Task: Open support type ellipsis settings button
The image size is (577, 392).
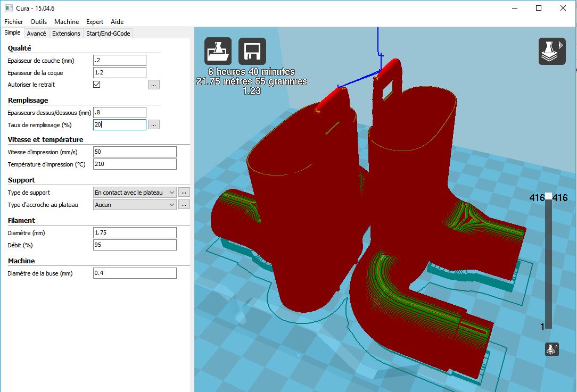Action: [x=184, y=193]
